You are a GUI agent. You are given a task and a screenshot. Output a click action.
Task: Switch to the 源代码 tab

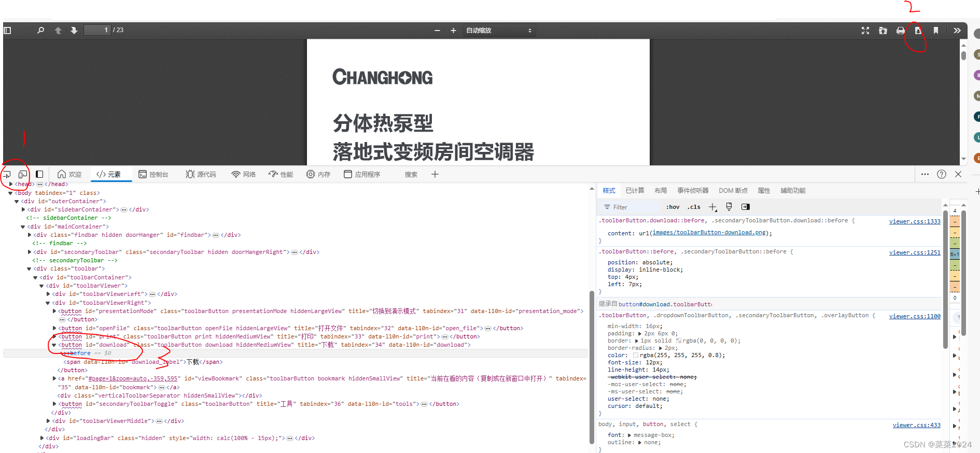point(201,175)
